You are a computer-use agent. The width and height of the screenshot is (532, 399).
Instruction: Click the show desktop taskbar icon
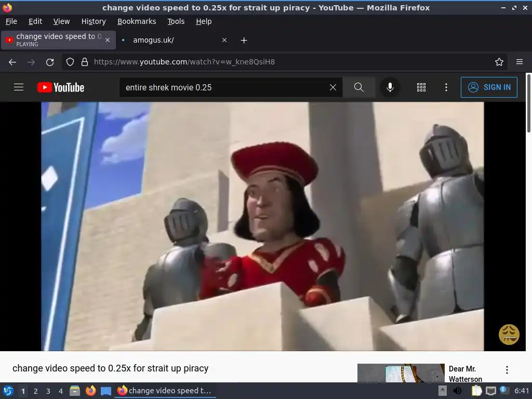click(x=106, y=391)
